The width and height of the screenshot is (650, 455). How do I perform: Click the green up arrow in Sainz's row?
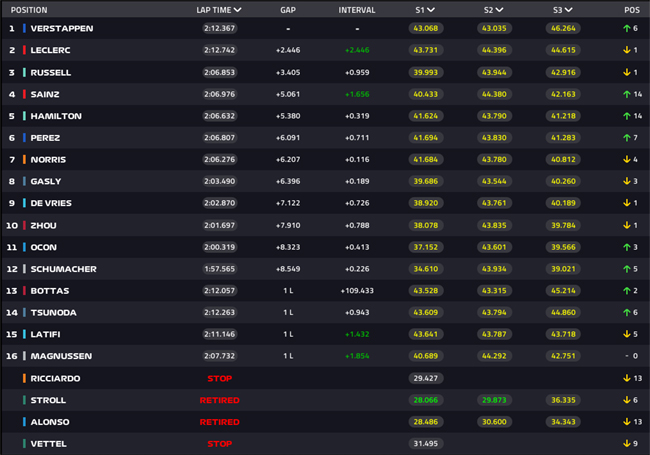click(x=622, y=94)
